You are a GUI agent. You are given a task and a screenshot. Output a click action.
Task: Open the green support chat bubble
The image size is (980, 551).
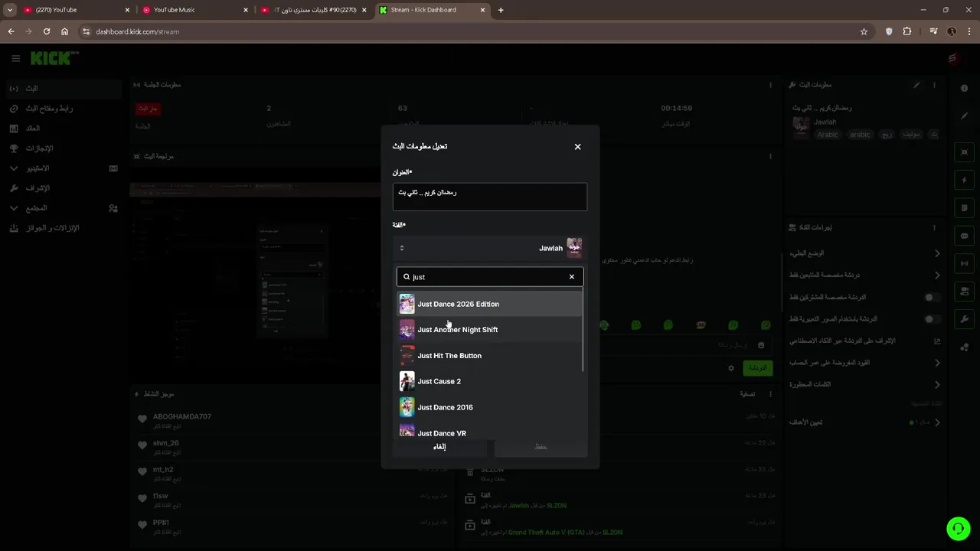pyautogui.click(x=958, y=528)
